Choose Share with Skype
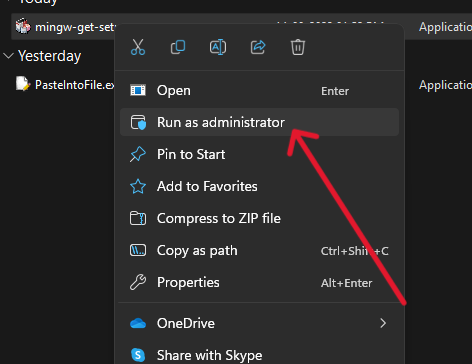472x364 pixels. pyautogui.click(x=259, y=355)
